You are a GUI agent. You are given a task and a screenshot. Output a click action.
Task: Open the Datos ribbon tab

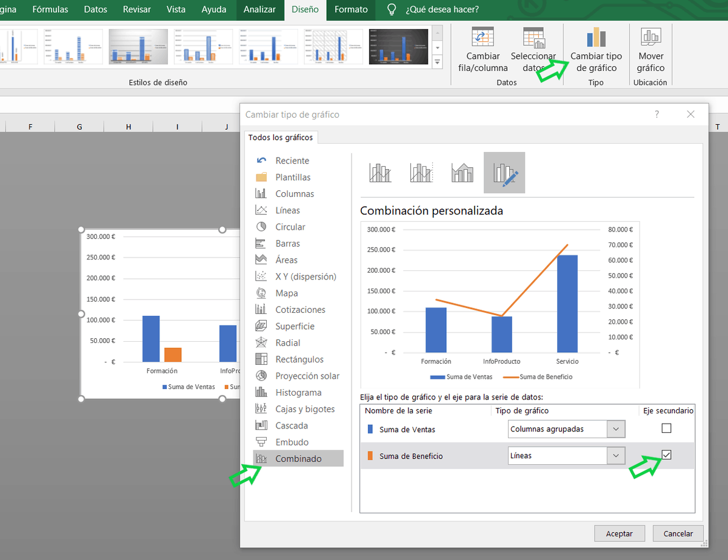pos(96,9)
